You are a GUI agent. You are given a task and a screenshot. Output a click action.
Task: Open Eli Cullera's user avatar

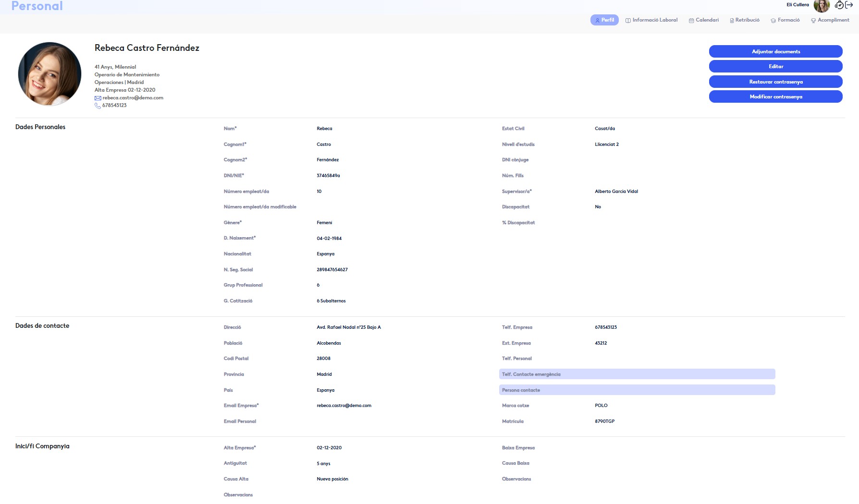pyautogui.click(x=822, y=6)
